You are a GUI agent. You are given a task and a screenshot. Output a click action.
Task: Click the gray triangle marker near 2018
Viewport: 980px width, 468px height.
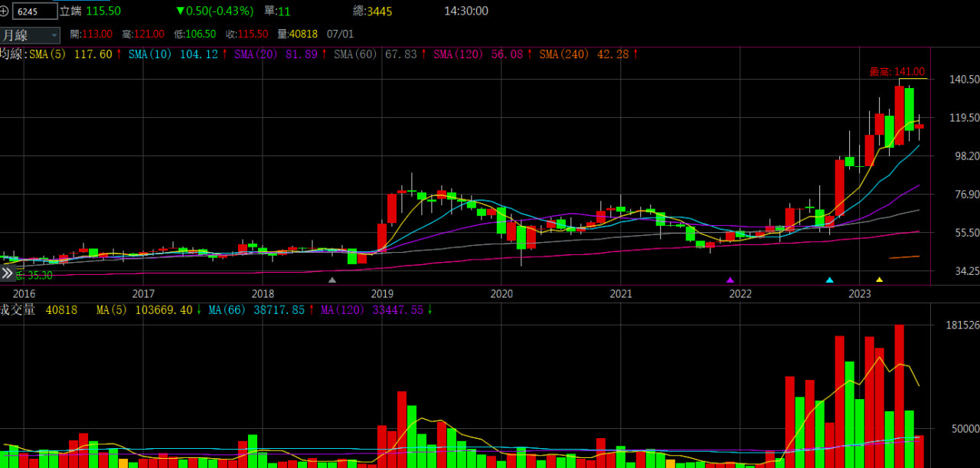coord(332,280)
